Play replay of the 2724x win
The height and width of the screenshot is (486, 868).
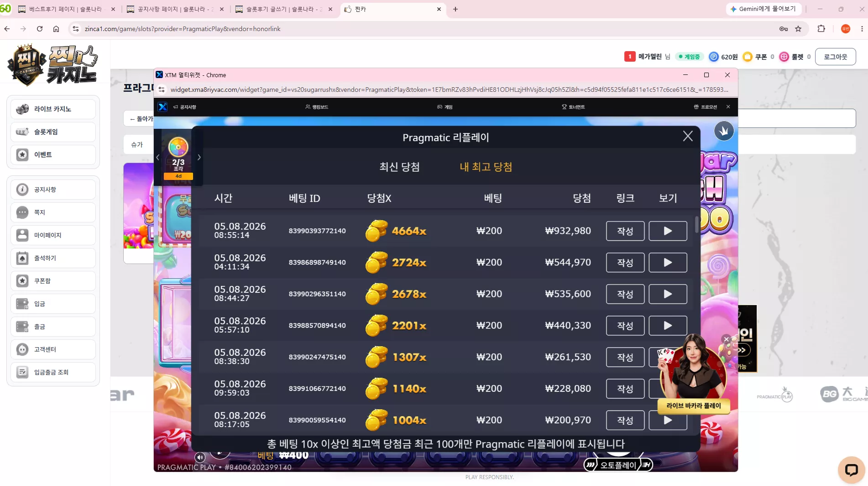pyautogui.click(x=668, y=263)
